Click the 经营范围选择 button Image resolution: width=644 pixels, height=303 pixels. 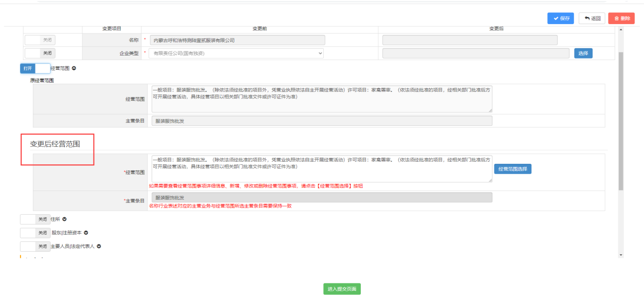(512, 169)
